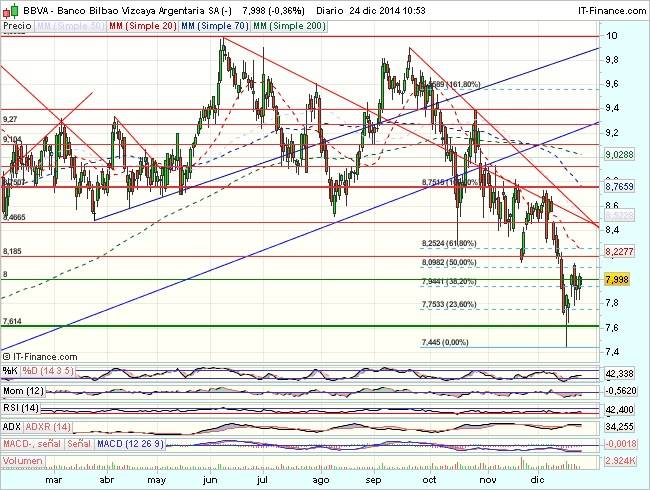The width and height of the screenshot is (650, 490).
Task: Click the 42,338 stochastic value
Action: pyautogui.click(x=619, y=374)
